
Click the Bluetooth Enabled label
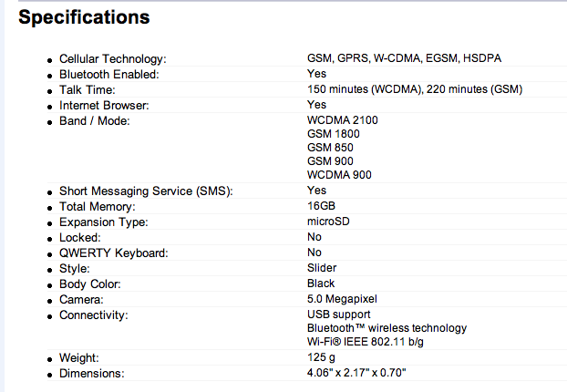click(109, 75)
